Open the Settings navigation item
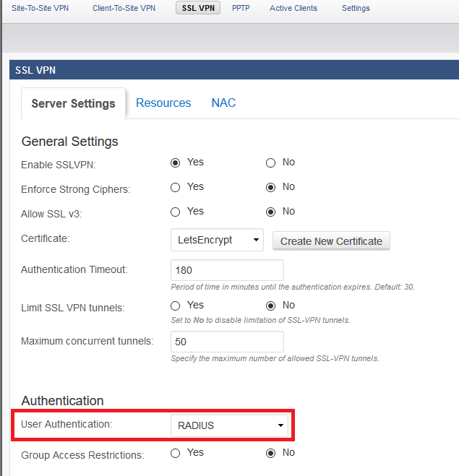 [x=356, y=8]
